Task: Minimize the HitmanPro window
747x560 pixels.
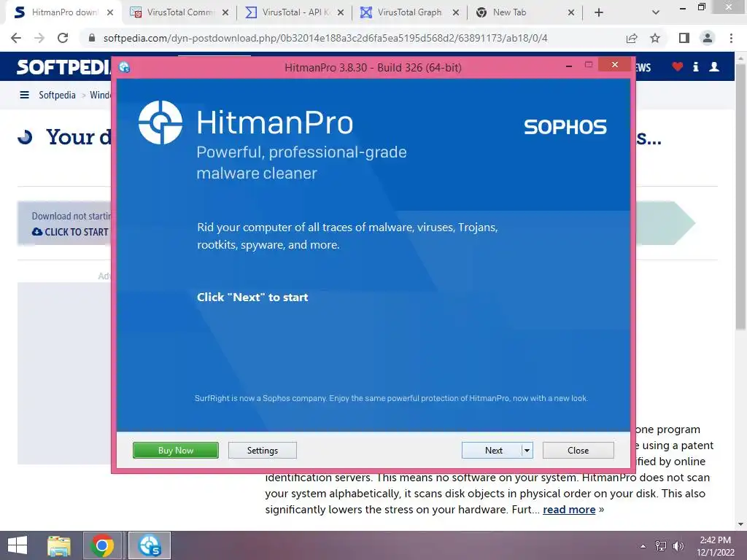Action: [569, 66]
